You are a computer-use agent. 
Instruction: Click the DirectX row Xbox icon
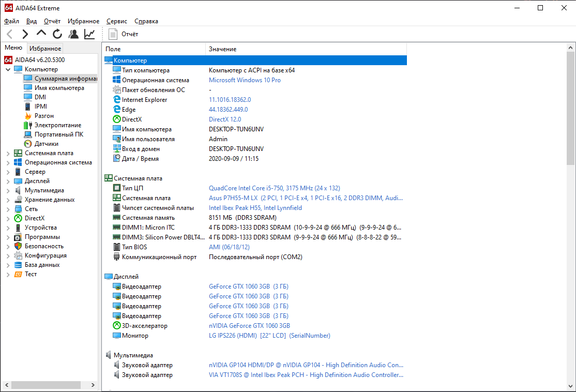click(116, 119)
